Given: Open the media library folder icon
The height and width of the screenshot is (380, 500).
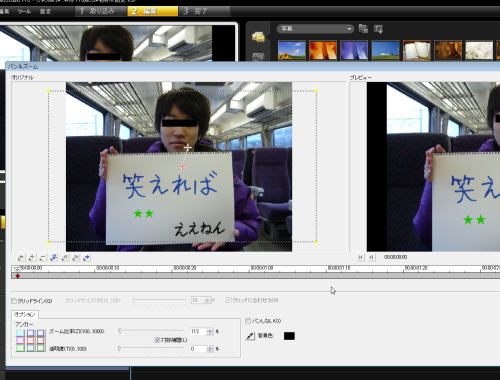Looking at the screenshot, I should (258, 36).
